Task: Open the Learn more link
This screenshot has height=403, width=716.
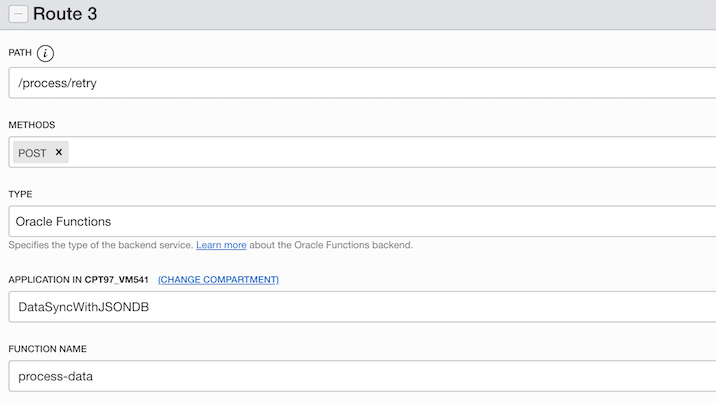Action: pyautogui.click(x=221, y=245)
